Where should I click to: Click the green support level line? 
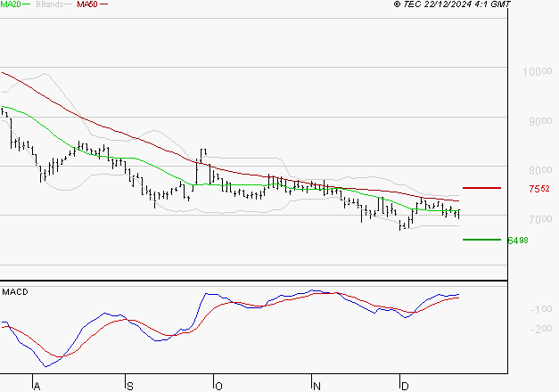point(481,240)
